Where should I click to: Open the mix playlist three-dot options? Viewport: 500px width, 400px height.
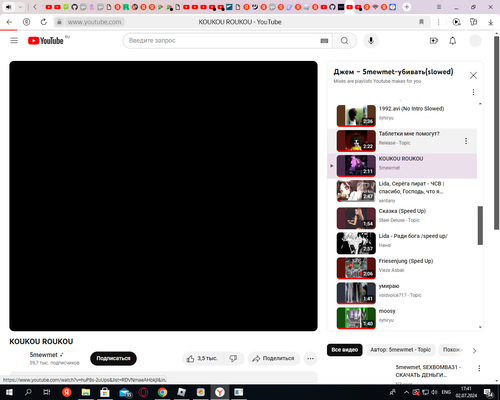(473, 92)
